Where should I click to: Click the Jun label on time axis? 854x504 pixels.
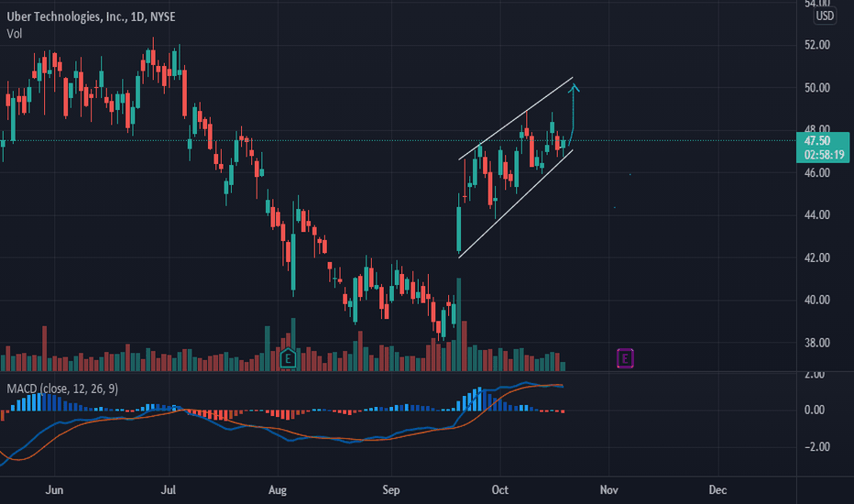click(x=54, y=490)
